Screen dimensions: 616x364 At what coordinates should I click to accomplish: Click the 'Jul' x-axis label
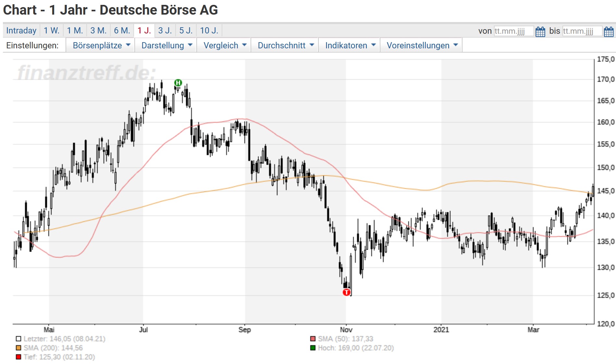click(x=143, y=330)
